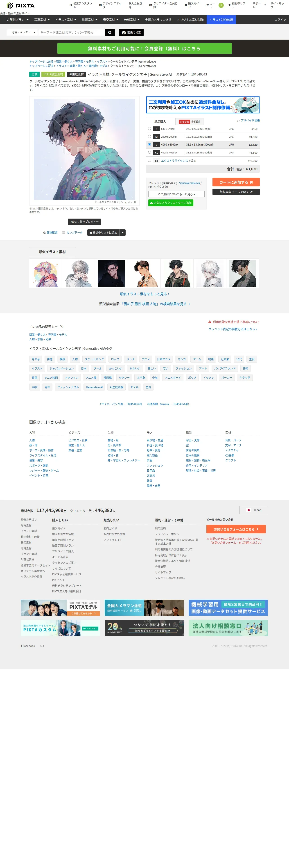Open オリジナル素材制作 menu item
Image resolution: width=289 pixels, height=868 pixels.
click(190, 20)
